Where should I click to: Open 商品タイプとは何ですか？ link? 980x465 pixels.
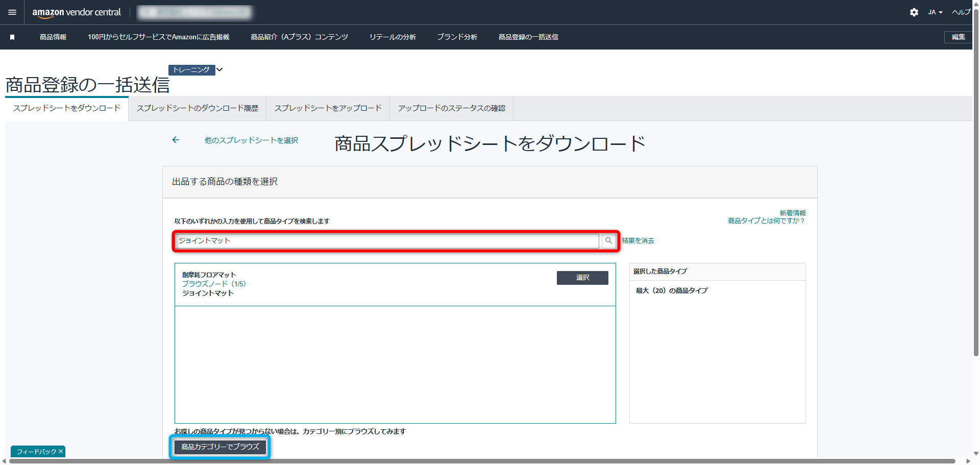click(x=766, y=221)
